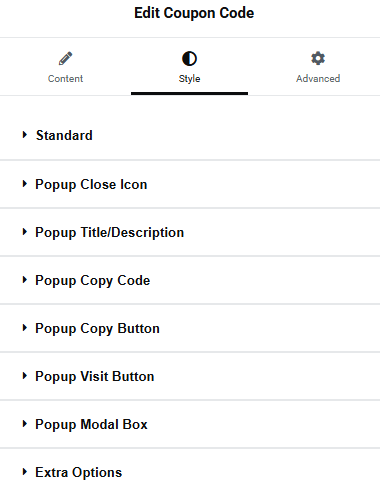Select the Style tab label
Viewport: 380px width, 502px height.
(189, 79)
